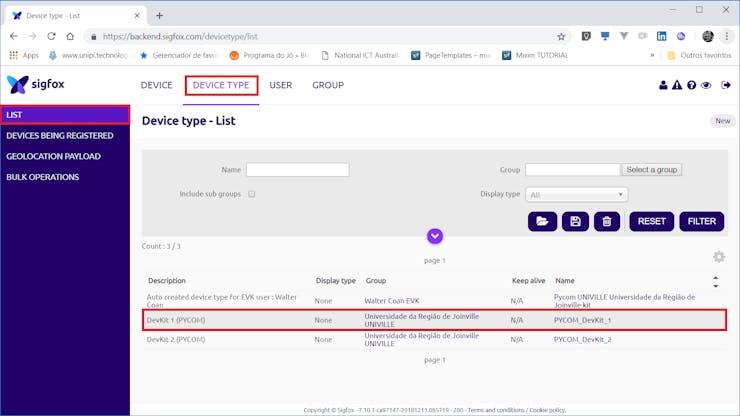The image size is (740, 416).
Task: Open the warning alerts triangle icon
Action: coord(677,85)
